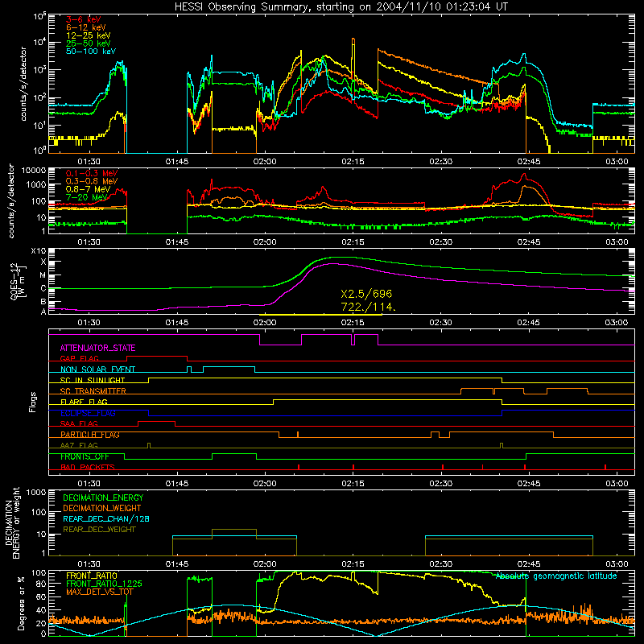Click the HESSI Observing Summary title text

point(341,7)
